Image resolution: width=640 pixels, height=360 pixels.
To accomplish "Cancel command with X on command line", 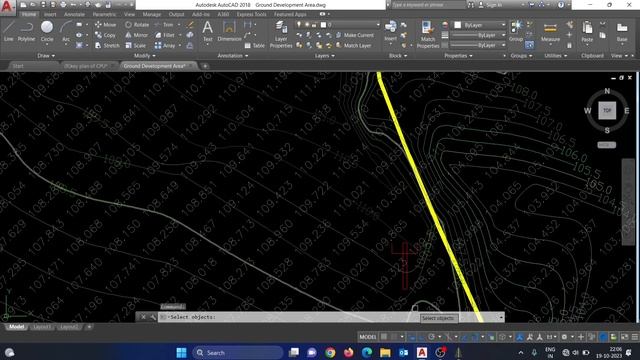I will click(x=143, y=317).
